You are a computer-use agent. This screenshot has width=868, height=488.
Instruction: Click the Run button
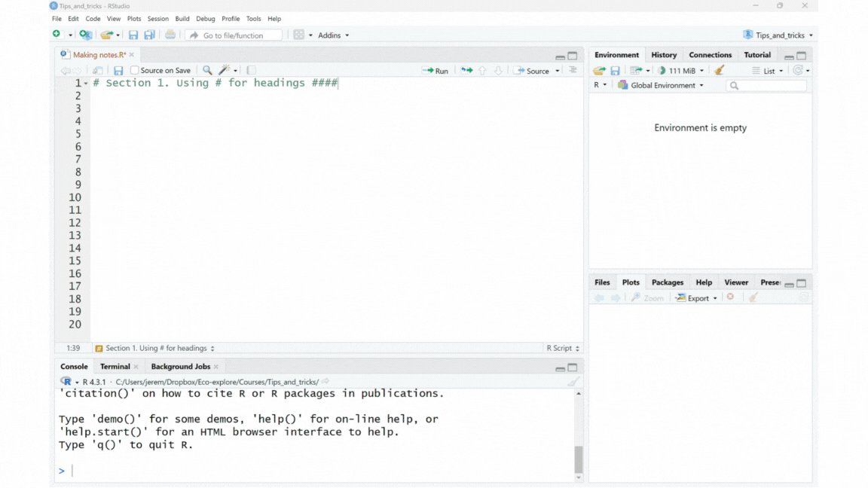436,71
